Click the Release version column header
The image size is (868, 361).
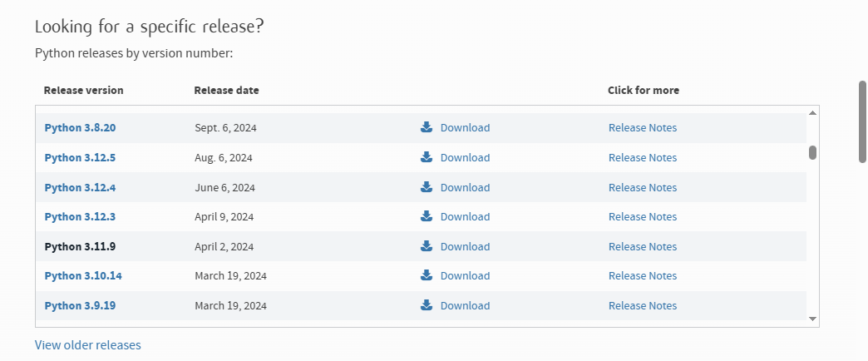click(x=84, y=90)
